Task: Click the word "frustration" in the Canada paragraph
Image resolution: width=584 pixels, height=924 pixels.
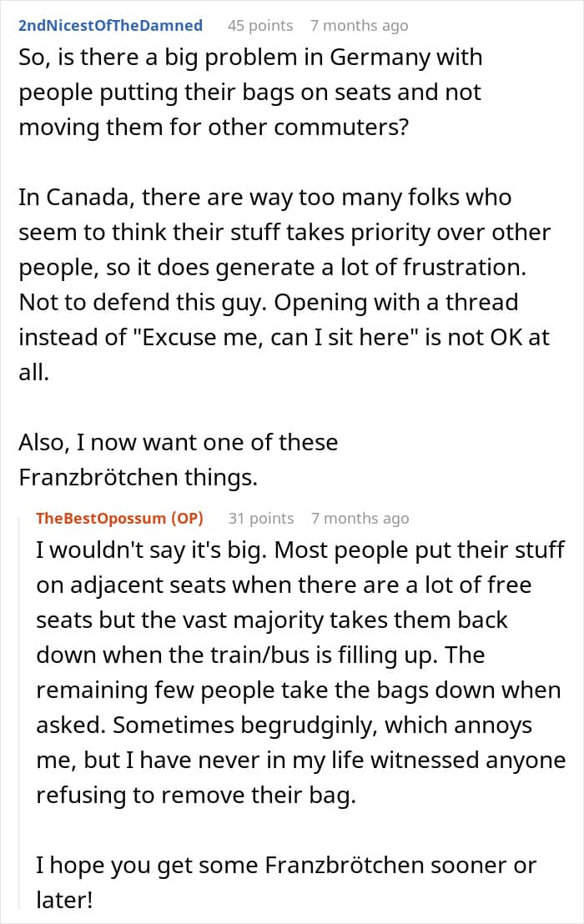Action: [462, 267]
